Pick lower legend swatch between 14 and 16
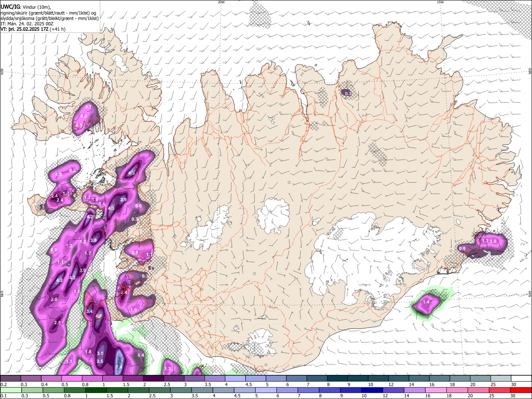The image size is (532, 399). [414, 390]
